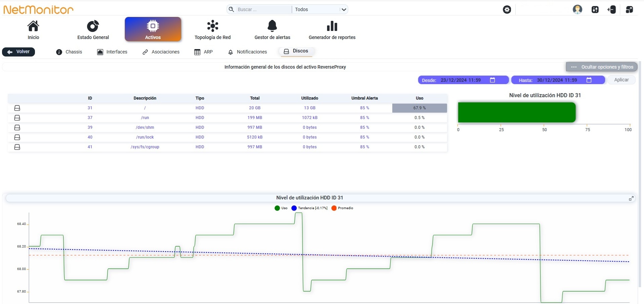Open the Desde date calendar picker
The width and height of the screenshot is (644, 304).
coord(492,80)
